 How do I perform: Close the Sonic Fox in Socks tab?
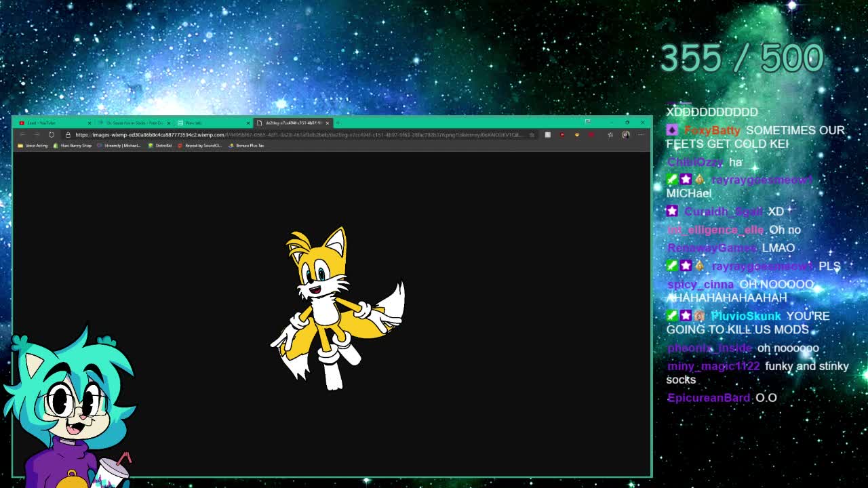(x=169, y=123)
